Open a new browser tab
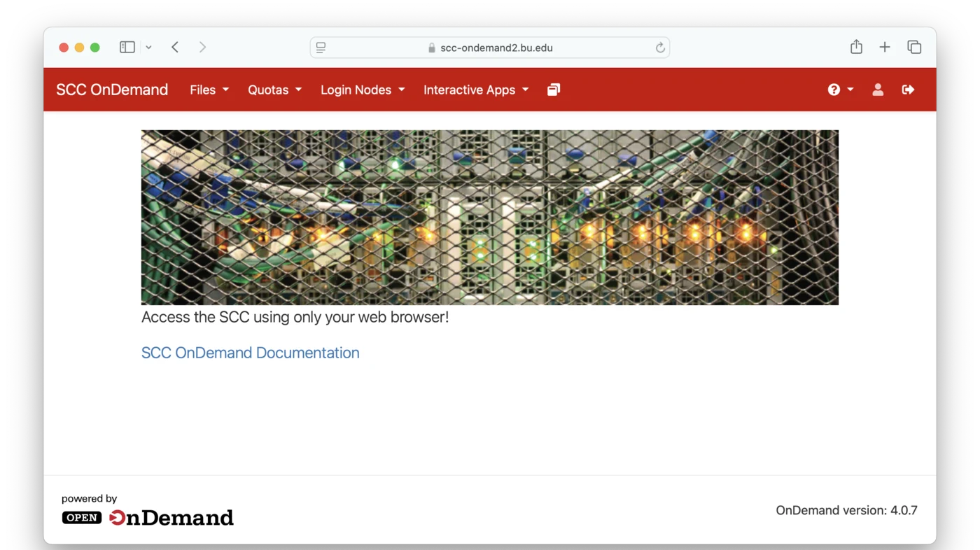Image resolution: width=980 pixels, height=550 pixels. 885,47
